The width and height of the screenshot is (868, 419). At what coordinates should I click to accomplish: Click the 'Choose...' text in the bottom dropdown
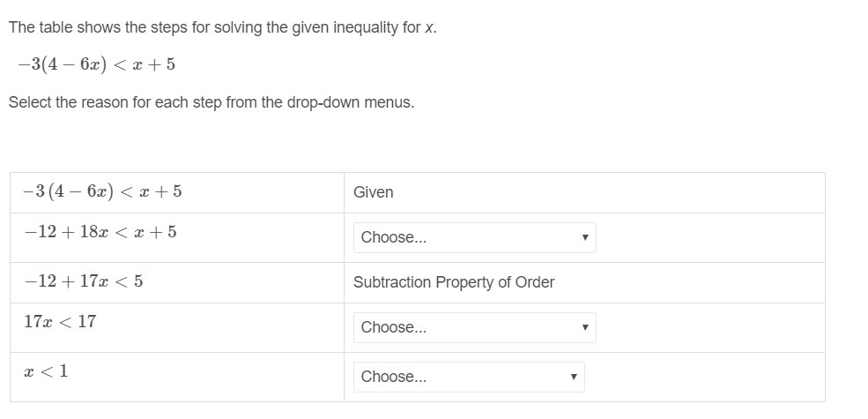[x=394, y=377]
